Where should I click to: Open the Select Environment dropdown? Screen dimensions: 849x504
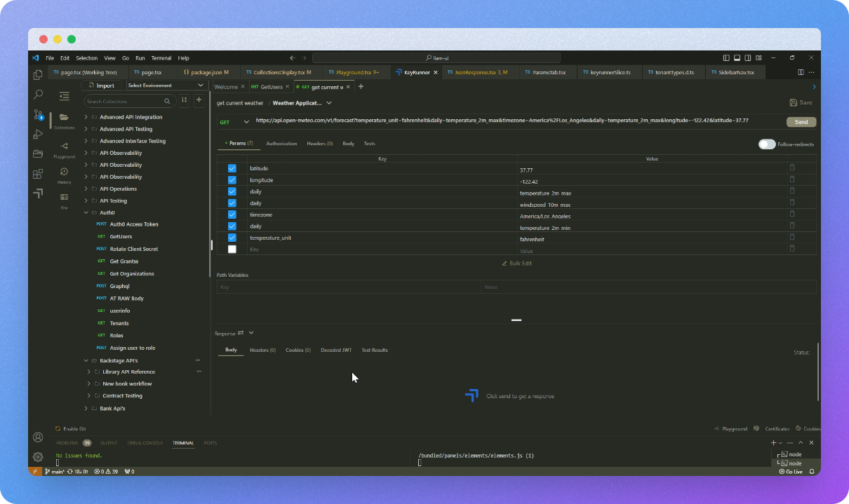(x=166, y=86)
